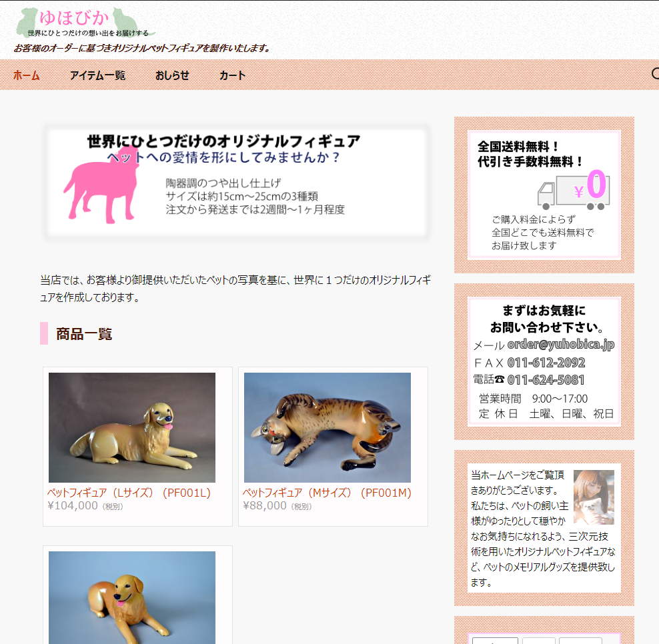The image size is (659, 644).
Task: Open おしらせ menu item
Action: pos(172,75)
